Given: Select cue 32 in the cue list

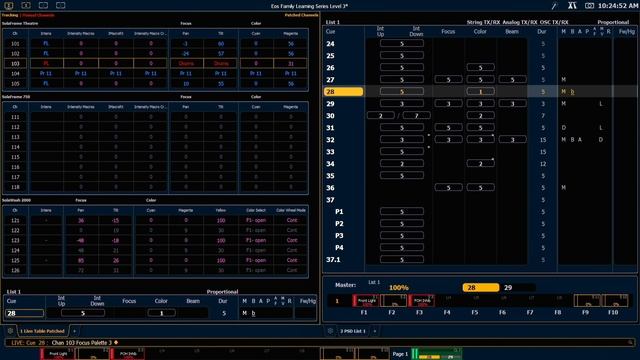Looking at the screenshot, I should click(331, 140).
